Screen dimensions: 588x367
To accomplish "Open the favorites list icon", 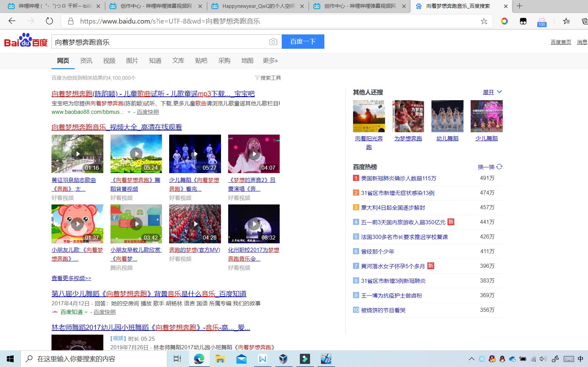I will pyautogui.click(x=566, y=21).
